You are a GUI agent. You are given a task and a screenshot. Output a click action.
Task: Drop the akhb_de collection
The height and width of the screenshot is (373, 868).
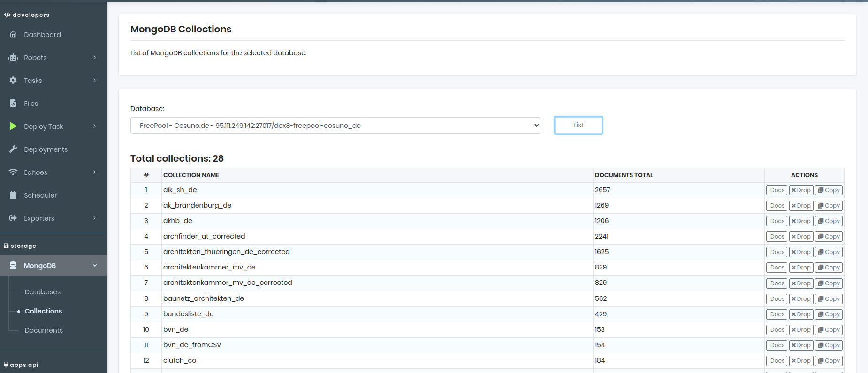801,221
